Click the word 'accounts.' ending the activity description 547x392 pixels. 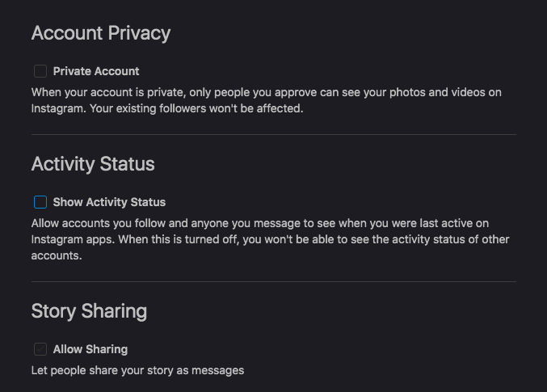pyautogui.click(x=57, y=255)
